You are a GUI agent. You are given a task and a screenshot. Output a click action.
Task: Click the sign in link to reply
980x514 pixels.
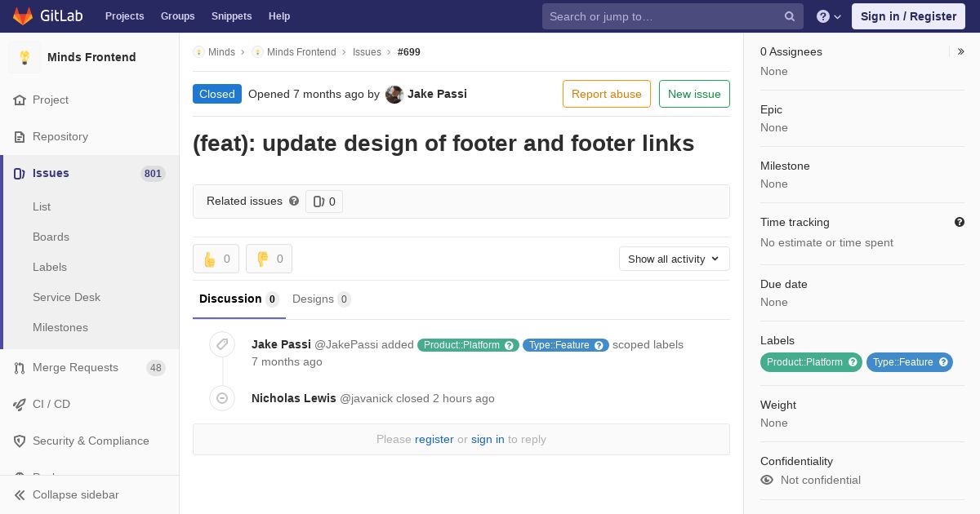pyautogui.click(x=488, y=439)
